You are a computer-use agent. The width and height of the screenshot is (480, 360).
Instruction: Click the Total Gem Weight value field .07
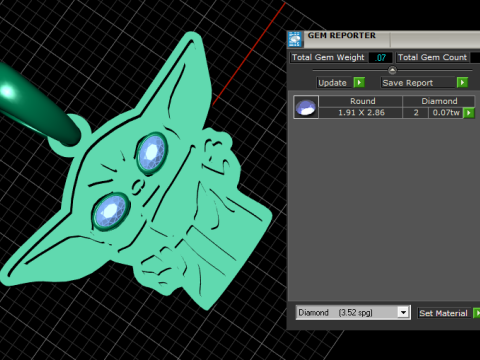pos(381,57)
